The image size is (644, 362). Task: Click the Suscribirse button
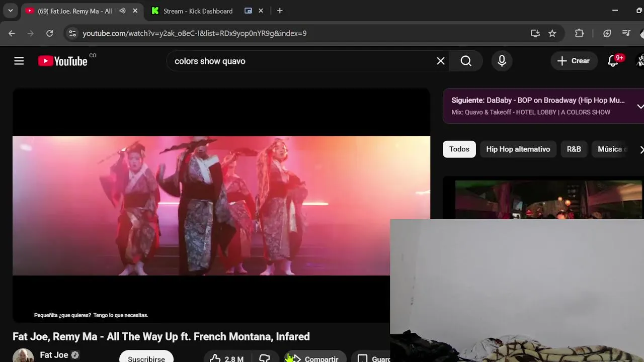tap(146, 357)
